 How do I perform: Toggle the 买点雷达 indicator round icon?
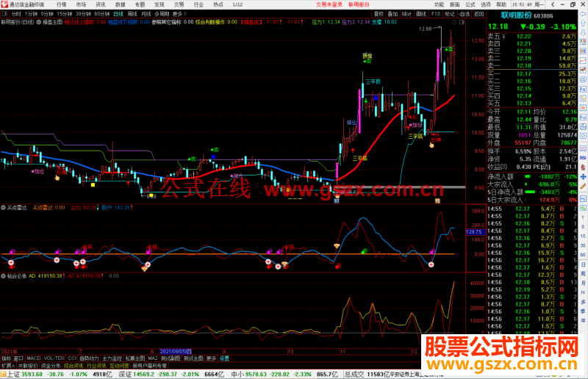pyautogui.click(x=4, y=207)
